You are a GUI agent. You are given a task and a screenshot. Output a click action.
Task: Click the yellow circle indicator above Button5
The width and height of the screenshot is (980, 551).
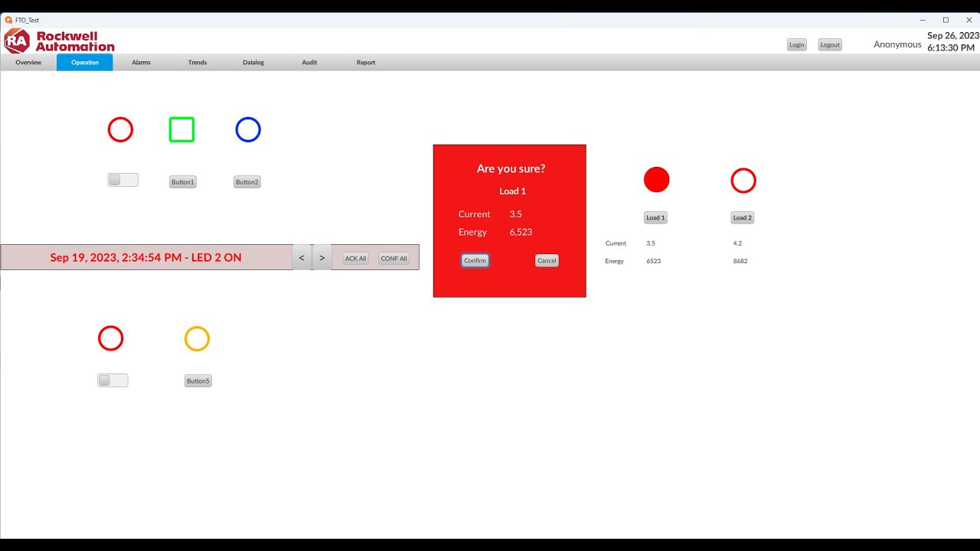pyautogui.click(x=197, y=338)
